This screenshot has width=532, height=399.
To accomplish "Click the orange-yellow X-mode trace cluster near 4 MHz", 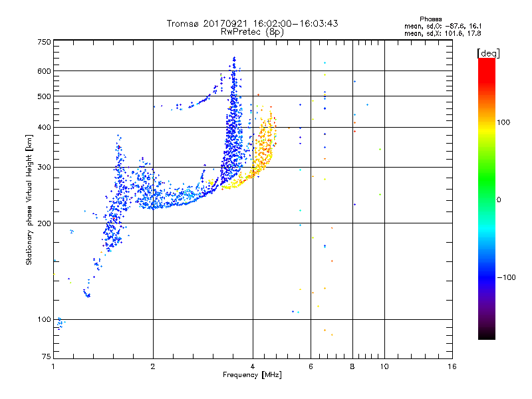I will (x=263, y=149).
